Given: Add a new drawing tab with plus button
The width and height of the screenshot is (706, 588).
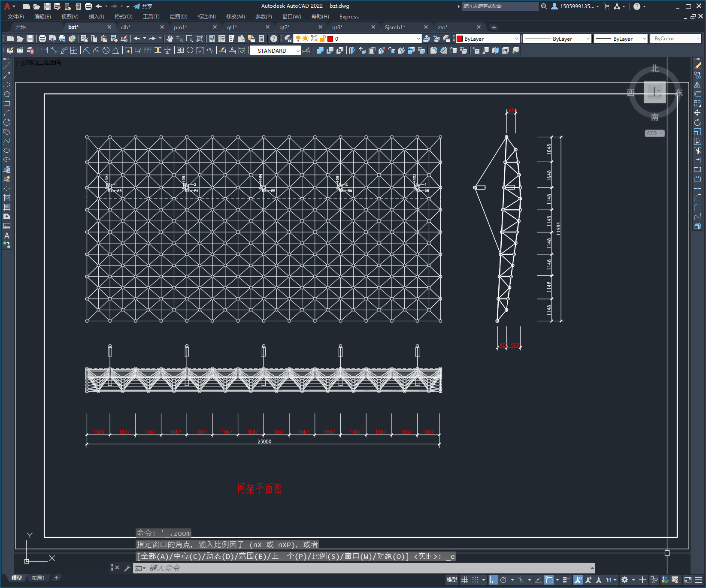Looking at the screenshot, I should click(494, 27).
